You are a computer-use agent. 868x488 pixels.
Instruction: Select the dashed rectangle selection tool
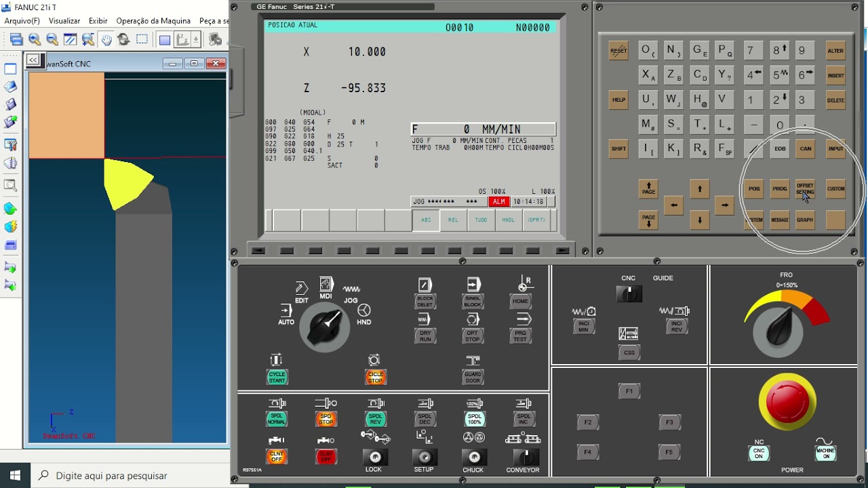point(142,39)
